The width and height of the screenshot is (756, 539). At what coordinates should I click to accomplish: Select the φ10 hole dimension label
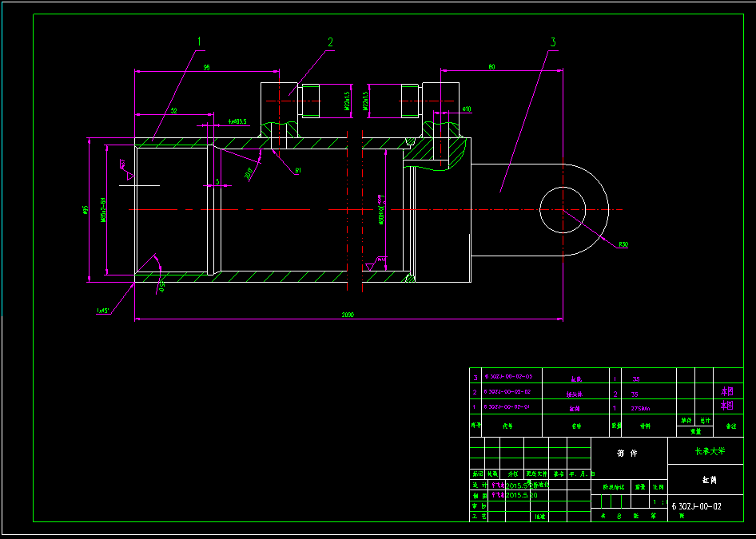(x=466, y=109)
